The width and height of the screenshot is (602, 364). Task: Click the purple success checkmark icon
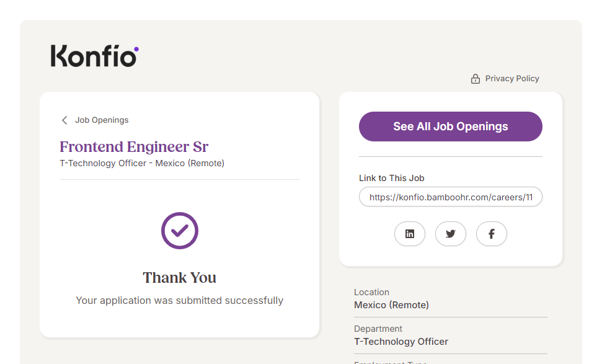coord(180,231)
